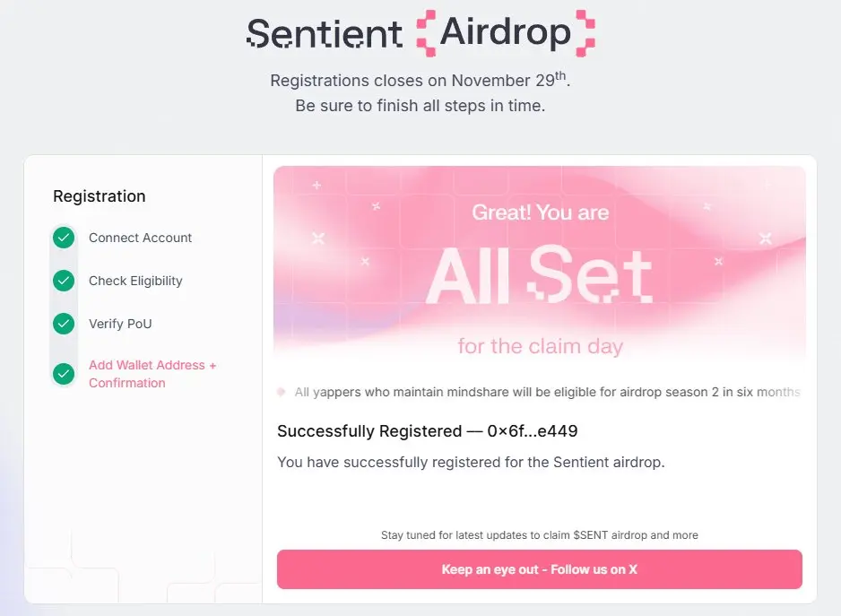Click the right pink bracket of Airdrop logo
Screen dimensions: 841x616
pos(585,34)
